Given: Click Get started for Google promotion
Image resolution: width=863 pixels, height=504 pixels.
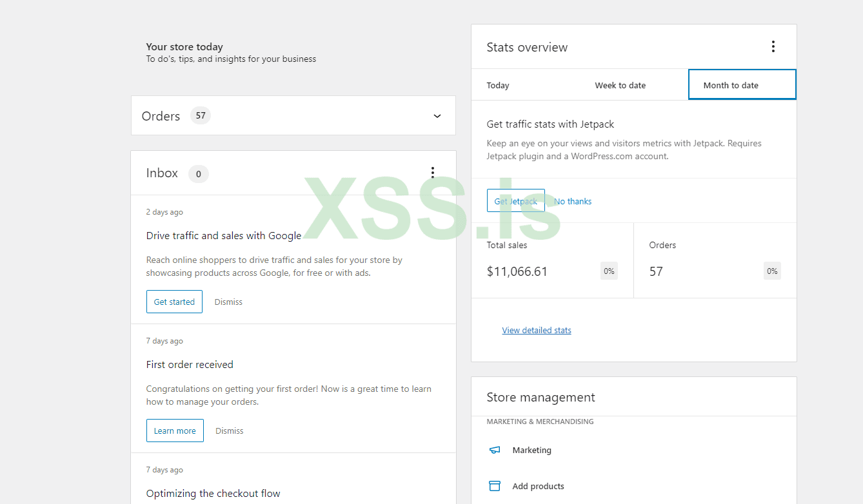Looking at the screenshot, I should (x=174, y=302).
